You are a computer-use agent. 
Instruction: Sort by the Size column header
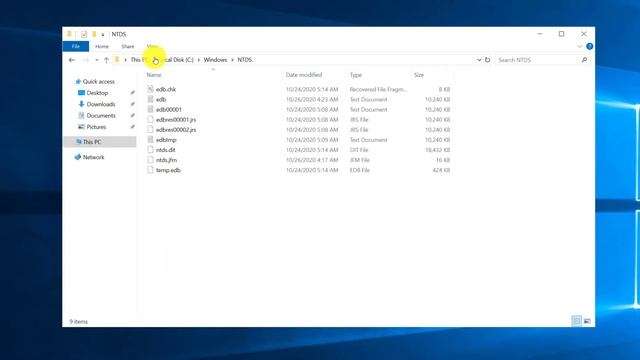419,75
